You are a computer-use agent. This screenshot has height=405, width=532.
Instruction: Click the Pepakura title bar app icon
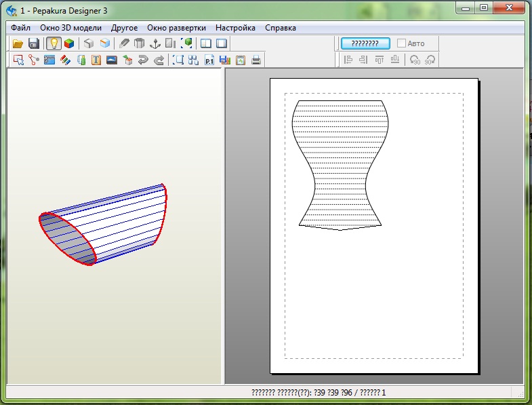tap(12, 11)
